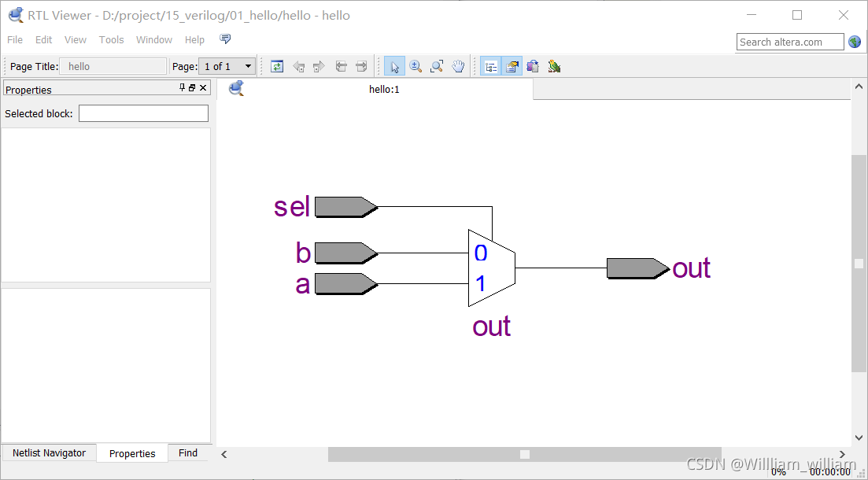The image size is (868, 480).
Task: Switch to the Properties bottom tab
Action: click(x=132, y=453)
